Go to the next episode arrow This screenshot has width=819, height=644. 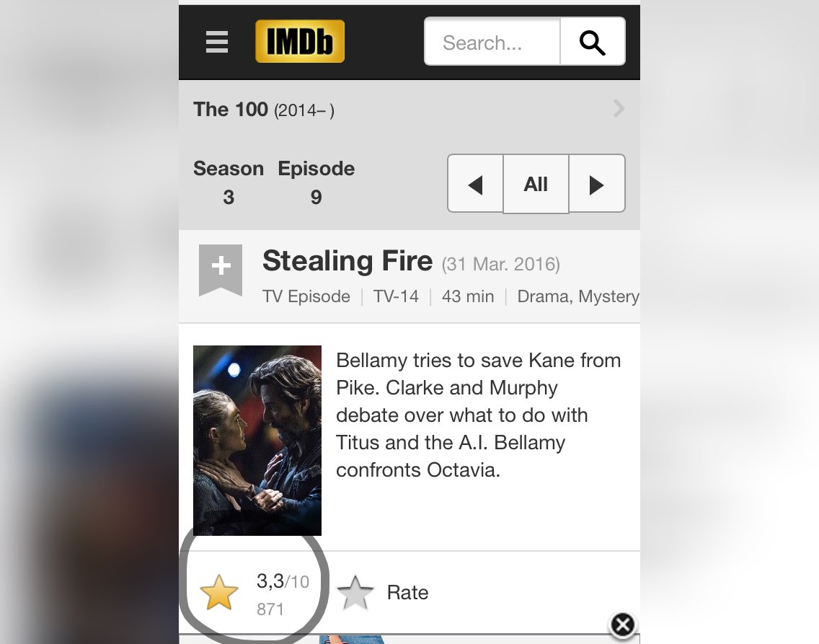pos(596,185)
